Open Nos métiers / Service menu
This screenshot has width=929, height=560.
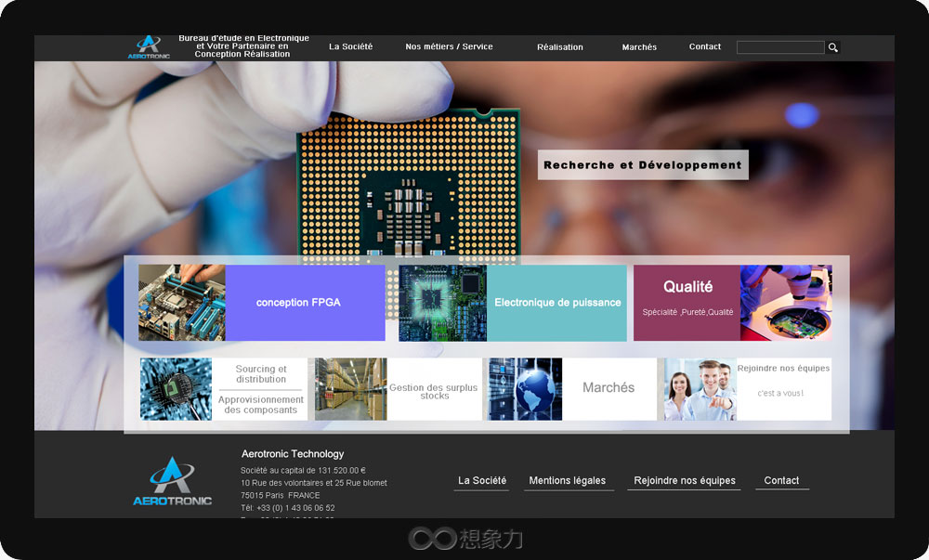click(x=449, y=46)
